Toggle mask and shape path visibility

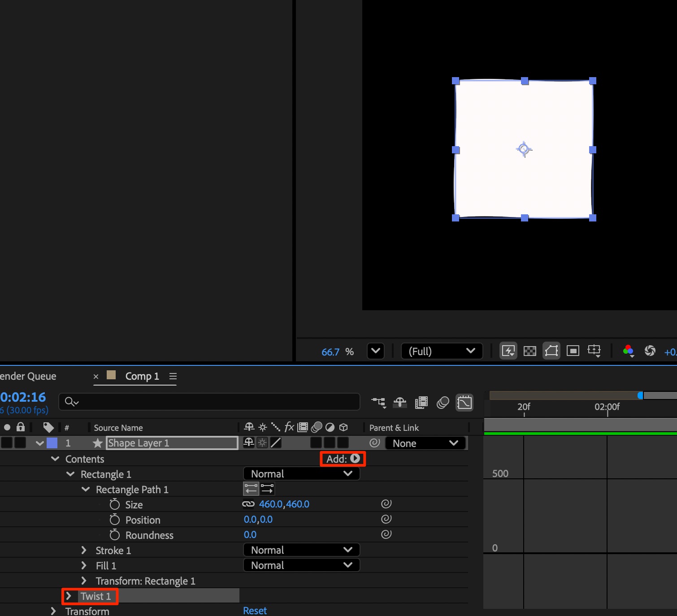tap(551, 351)
